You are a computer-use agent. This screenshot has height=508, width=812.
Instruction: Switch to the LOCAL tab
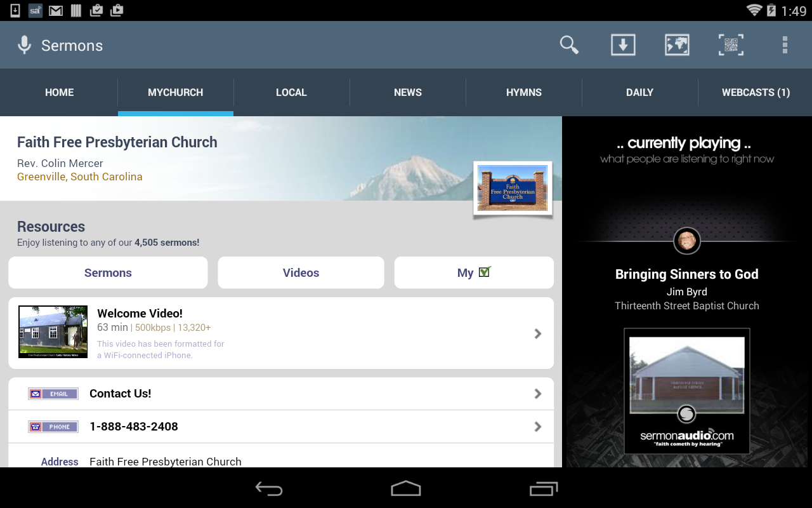[291, 93]
